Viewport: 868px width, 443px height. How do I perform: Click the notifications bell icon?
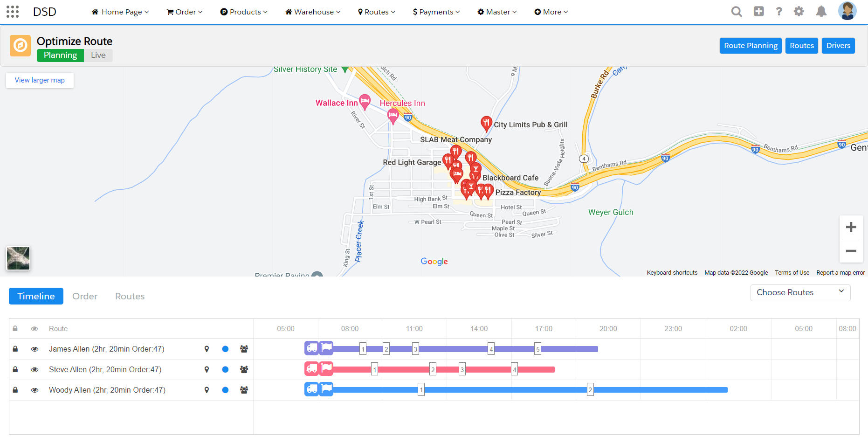[x=821, y=11]
